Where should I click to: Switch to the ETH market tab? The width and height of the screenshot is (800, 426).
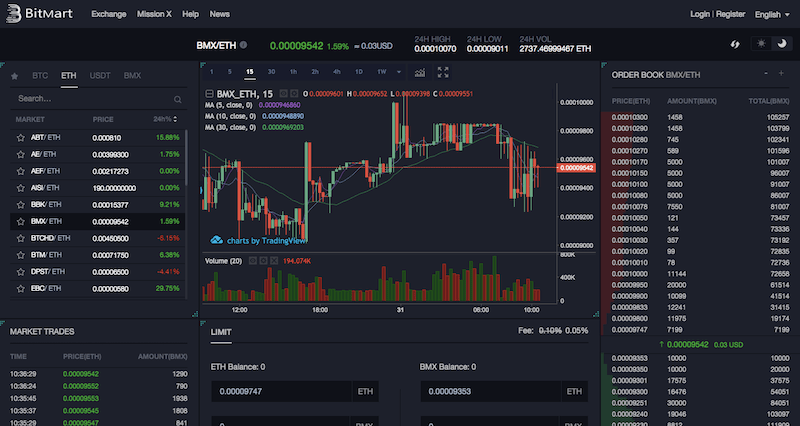pos(69,76)
